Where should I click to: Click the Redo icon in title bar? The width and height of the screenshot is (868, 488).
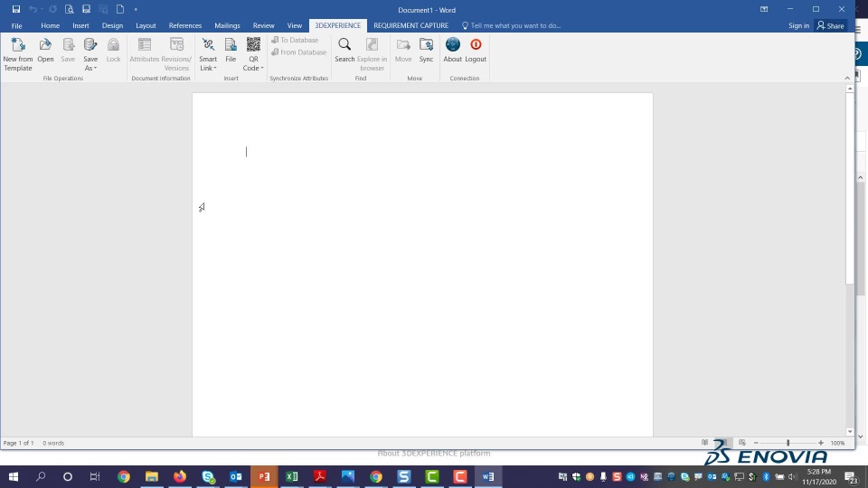click(52, 9)
